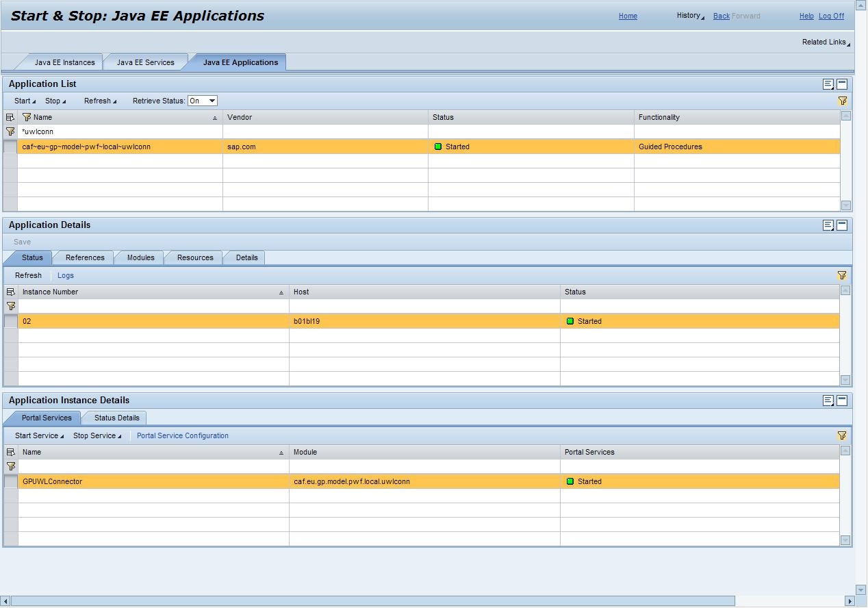Image resolution: width=868 pixels, height=608 pixels.
Task: Open the Details tab in Application Details
Action: 246,257
